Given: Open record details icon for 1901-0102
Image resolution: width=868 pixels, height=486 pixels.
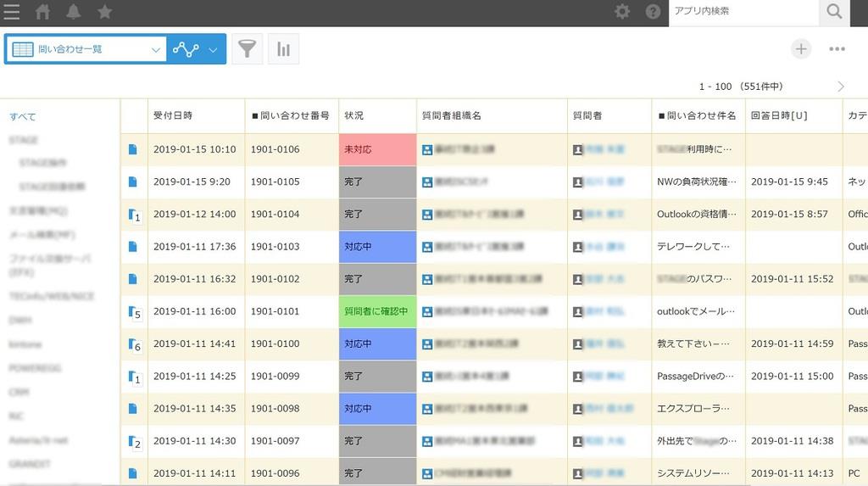Looking at the screenshot, I should [133, 279].
